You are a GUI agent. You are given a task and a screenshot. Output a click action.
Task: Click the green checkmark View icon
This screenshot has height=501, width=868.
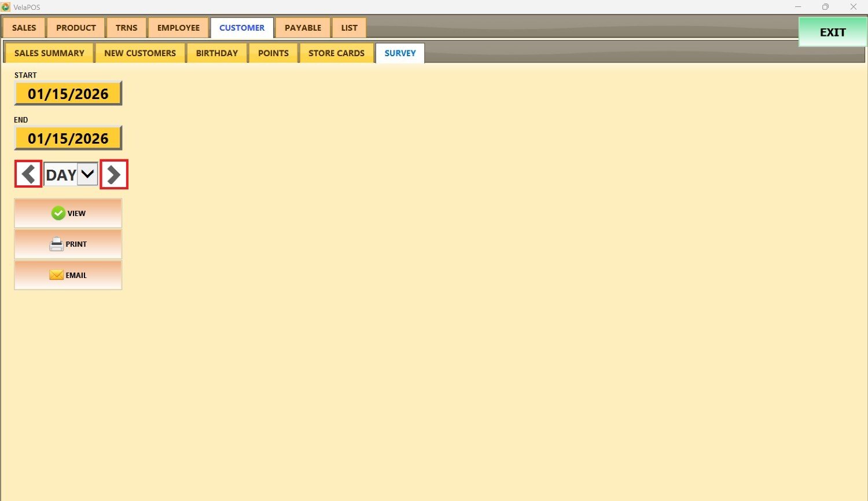[58, 213]
